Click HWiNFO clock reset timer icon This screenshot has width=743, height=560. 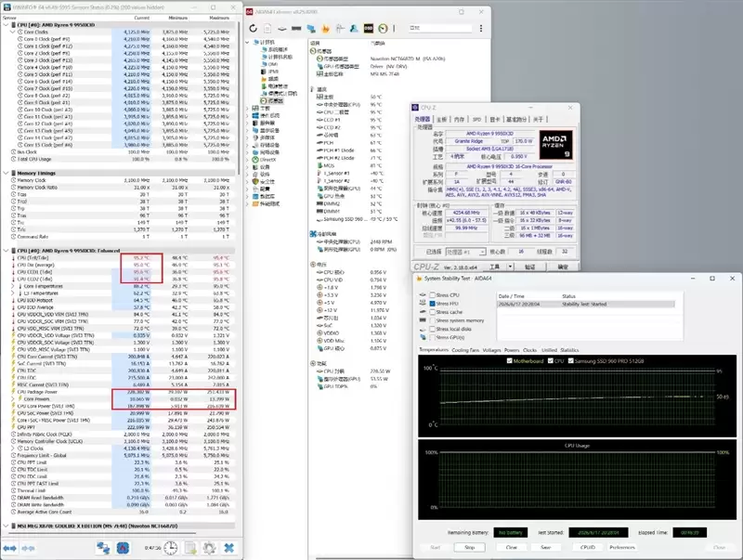click(171, 548)
